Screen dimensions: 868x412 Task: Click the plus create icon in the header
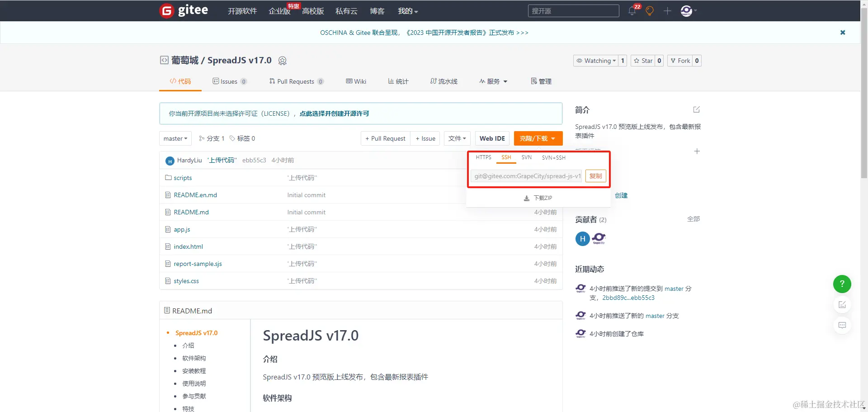tap(667, 11)
